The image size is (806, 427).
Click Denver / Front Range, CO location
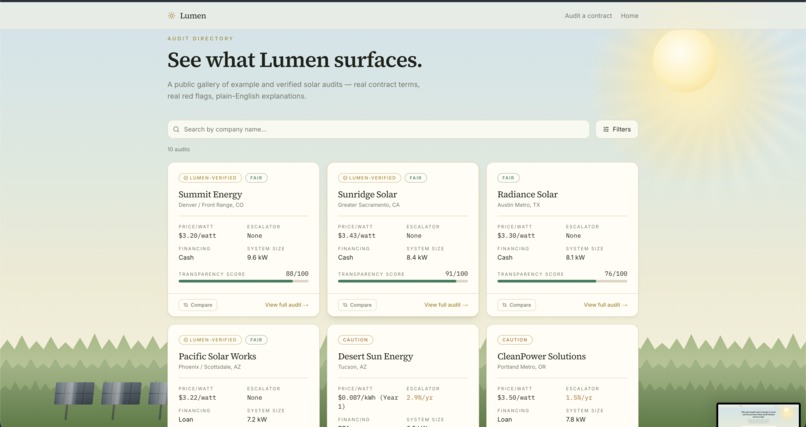pyautogui.click(x=211, y=205)
